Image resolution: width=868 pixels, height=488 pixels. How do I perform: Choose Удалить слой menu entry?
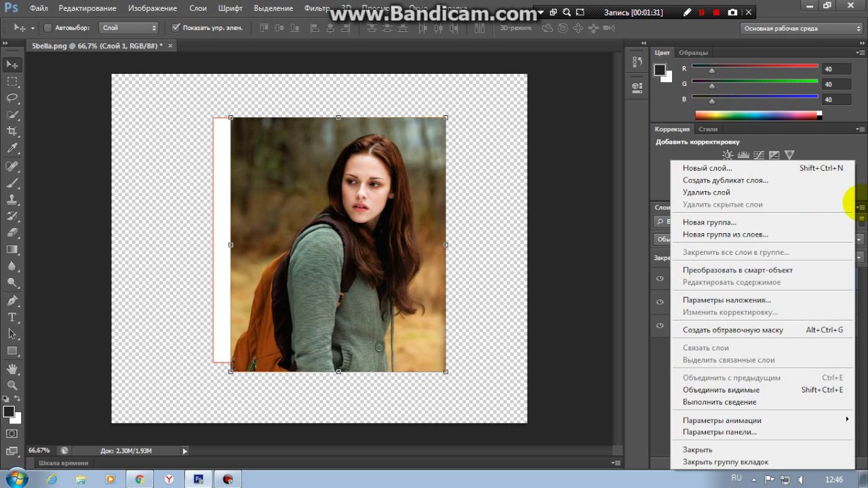(x=763, y=192)
